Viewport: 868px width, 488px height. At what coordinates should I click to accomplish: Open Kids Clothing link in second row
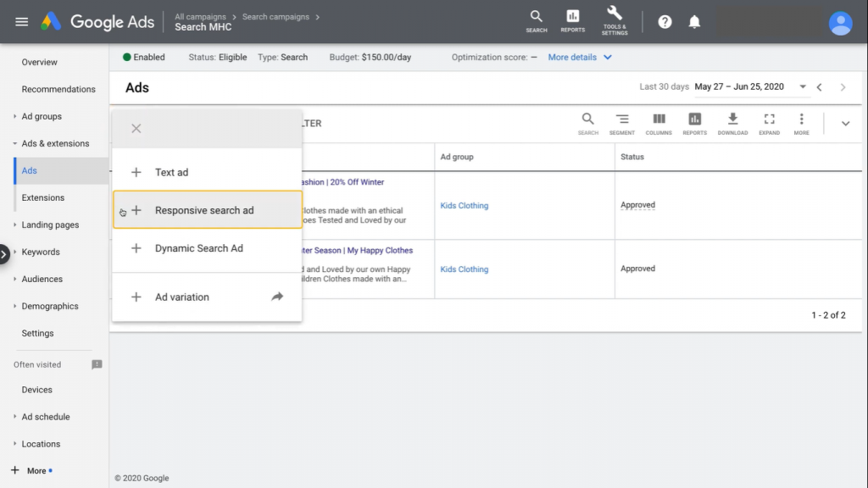pyautogui.click(x=464, y=269)
